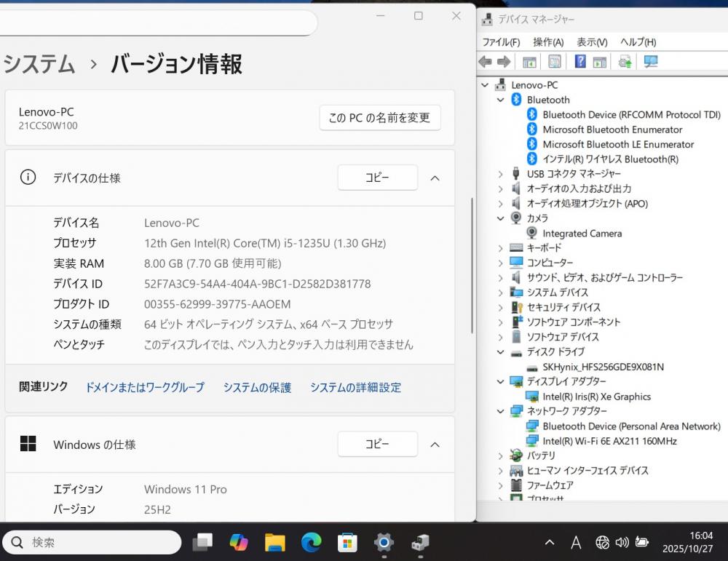This screenshot has width=728, height=561.
Task: Open the システムの保護 link
Action: pos(257,388)
